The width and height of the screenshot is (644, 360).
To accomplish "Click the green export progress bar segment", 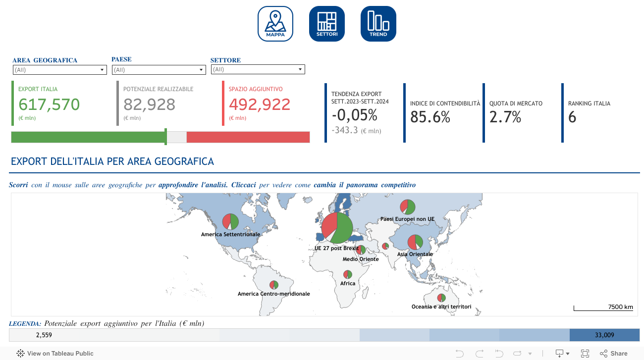I will [88, 137].
